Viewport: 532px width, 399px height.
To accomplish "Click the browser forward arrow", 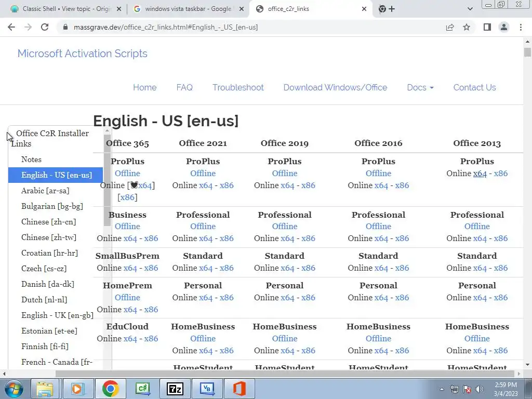I will (28, 27).
